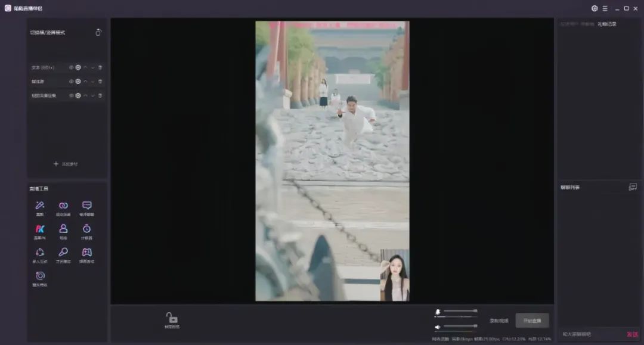Viewport: 644px width, 345px height.
Task: Rotate the landscape/portrait screen mode
Action: [x=98, y=32]
